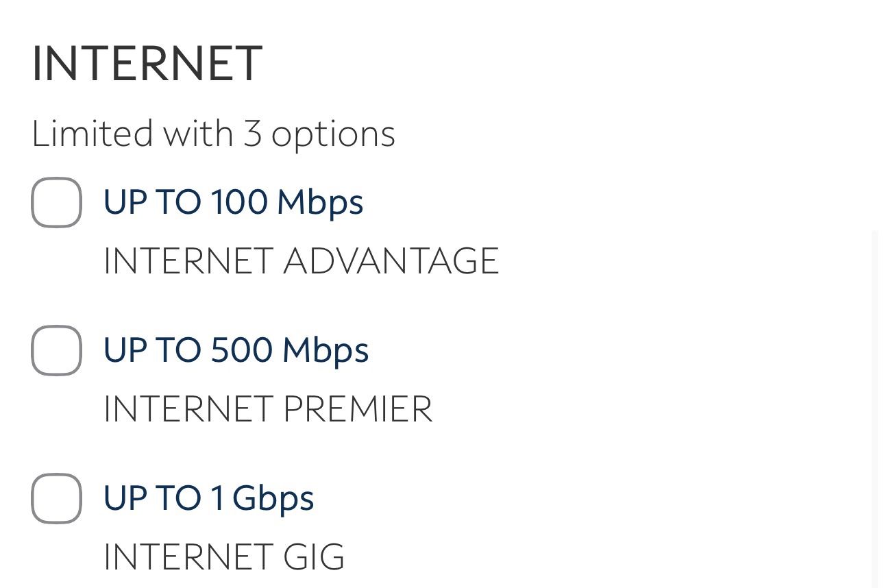Image resolution: width=884 pixels, height=588 pixels.
Task: Check the box for the middle speed tier
Action: (56, 350)
